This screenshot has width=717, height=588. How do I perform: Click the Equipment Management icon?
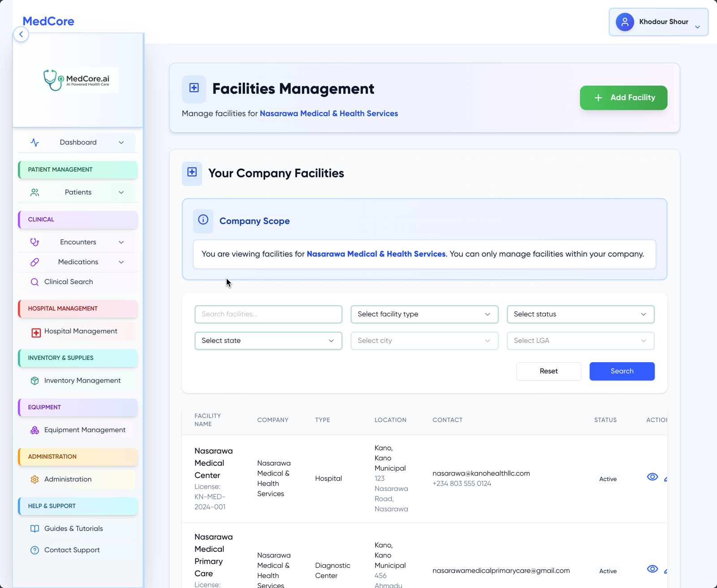point(35,430)
